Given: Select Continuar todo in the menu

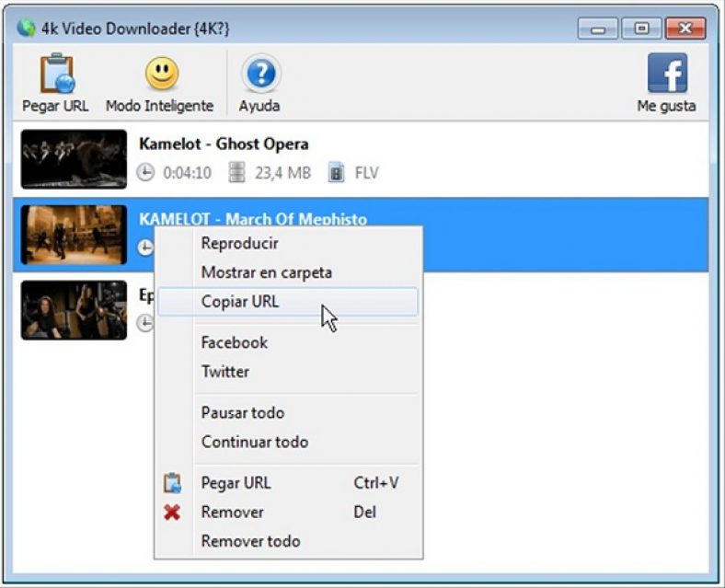Looking at the screenshot, I should 289,442.
